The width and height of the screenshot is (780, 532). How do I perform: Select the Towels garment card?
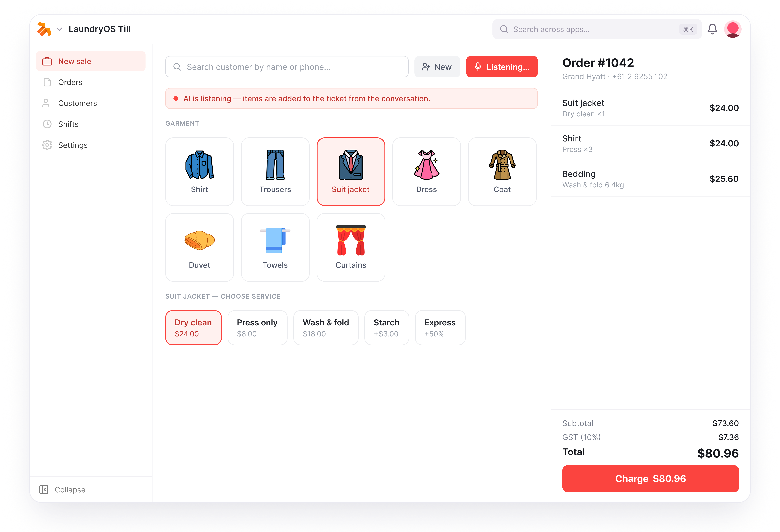(x=275, y=247)
